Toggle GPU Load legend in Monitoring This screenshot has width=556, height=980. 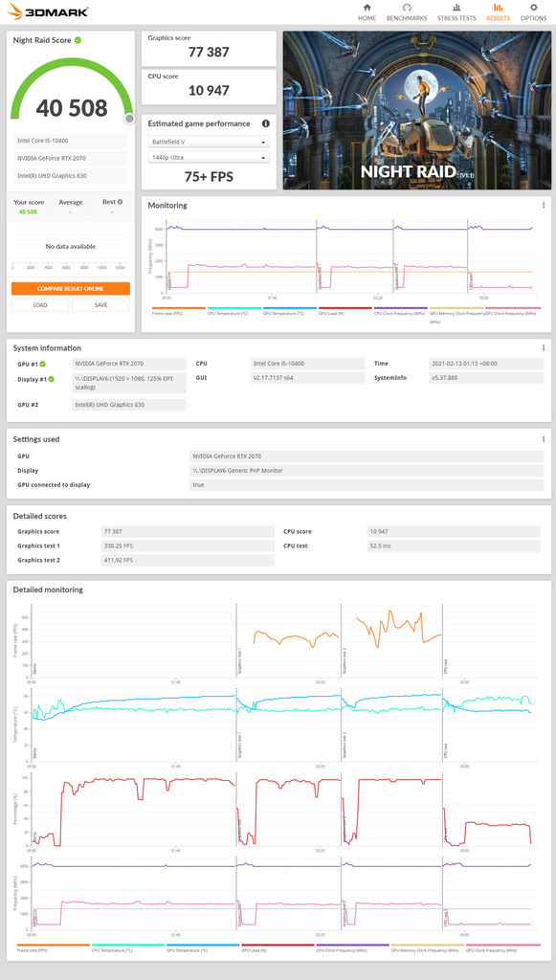[x=345, y=310]
